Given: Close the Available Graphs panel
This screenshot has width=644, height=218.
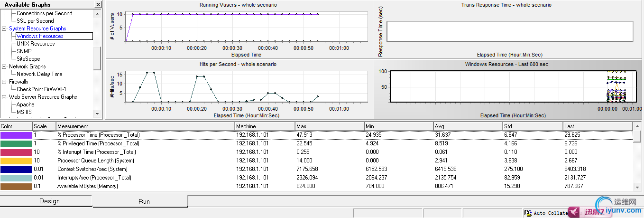Looking at the screenshot, I should (x=98, y=5).
